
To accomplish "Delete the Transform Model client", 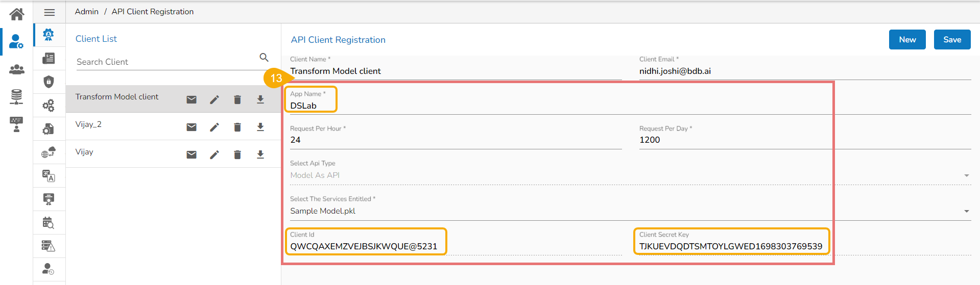I will point(237,99).
